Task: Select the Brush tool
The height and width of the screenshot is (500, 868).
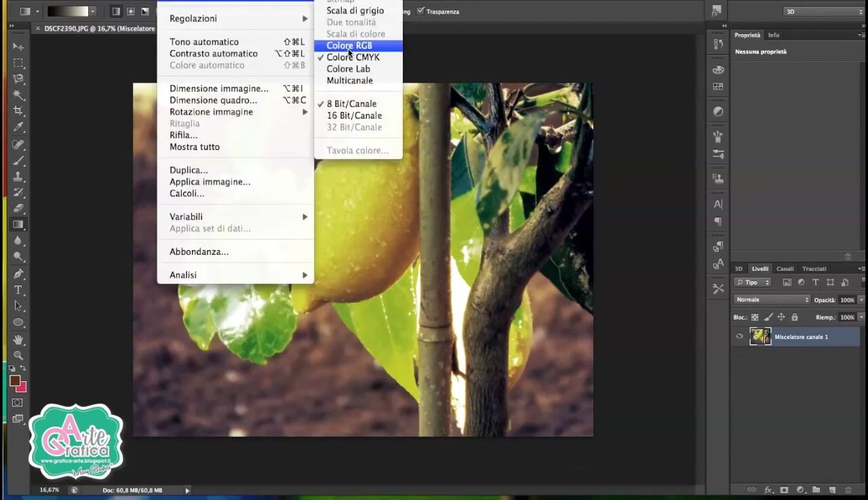Action: tap(18, 161)
